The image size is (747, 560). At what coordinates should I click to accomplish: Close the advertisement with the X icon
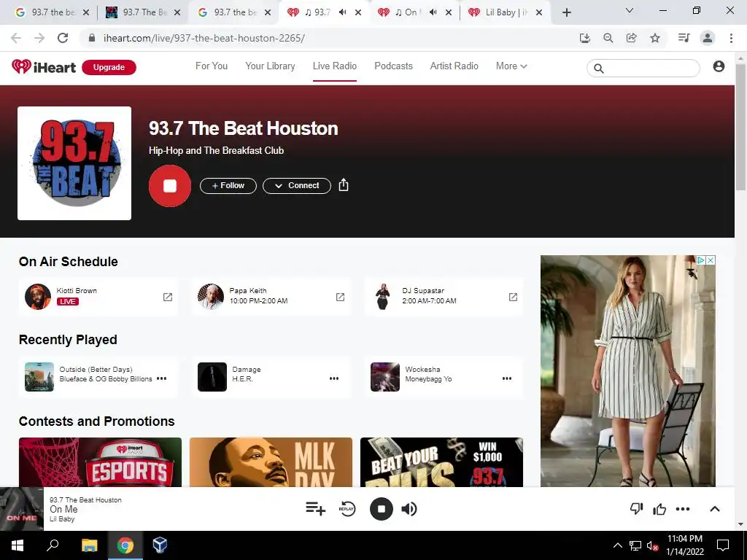(711, 260)
